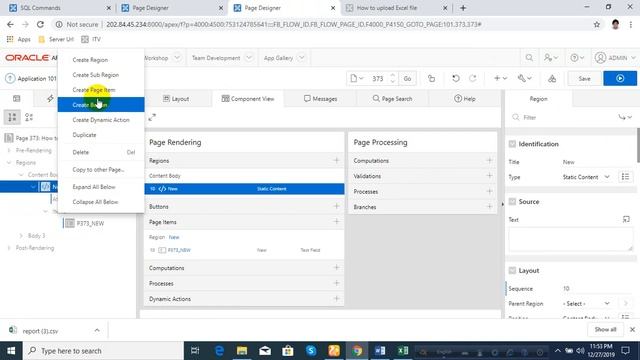Image resolution: width=640 pixels, height=360 pixels.
Task: Add item with Page Items plus
Action: 336,222
